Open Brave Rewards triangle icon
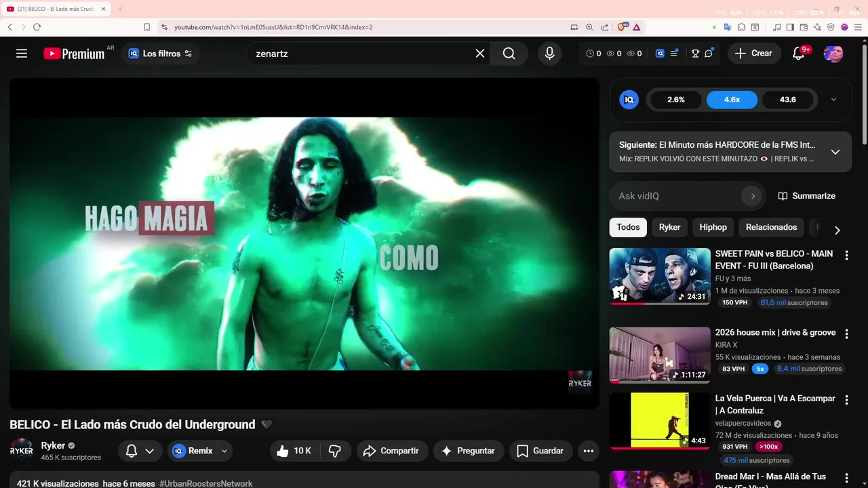This screenshot has width=868, height=488. tap(637, 27)
